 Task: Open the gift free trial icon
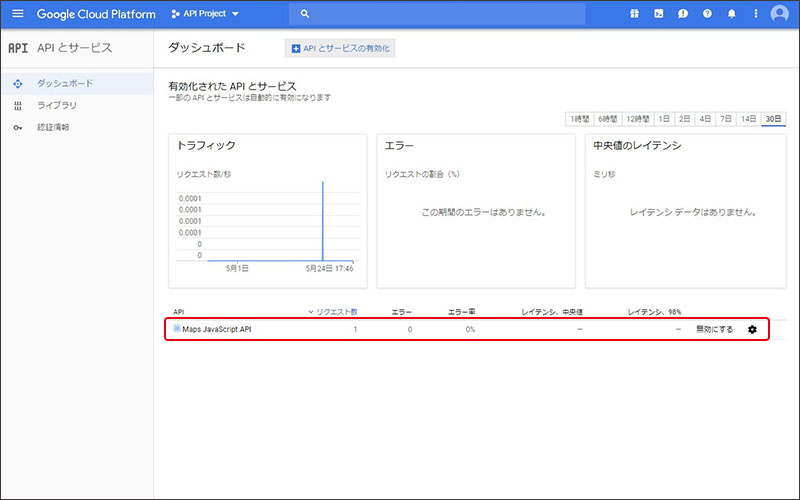(x=634, y=14)
